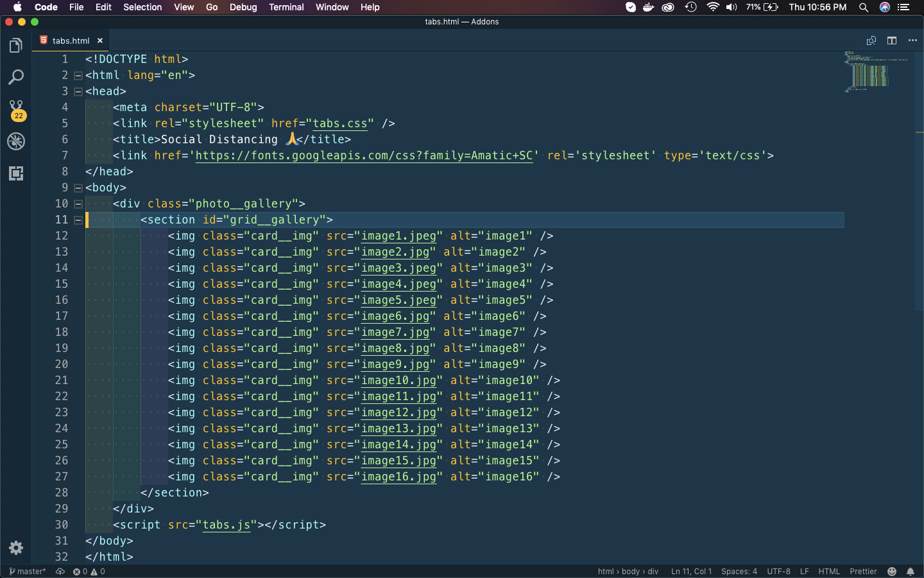Show errors and warnings in status bar
This screenshot has height=578, width=924.
tap(89, 571)
